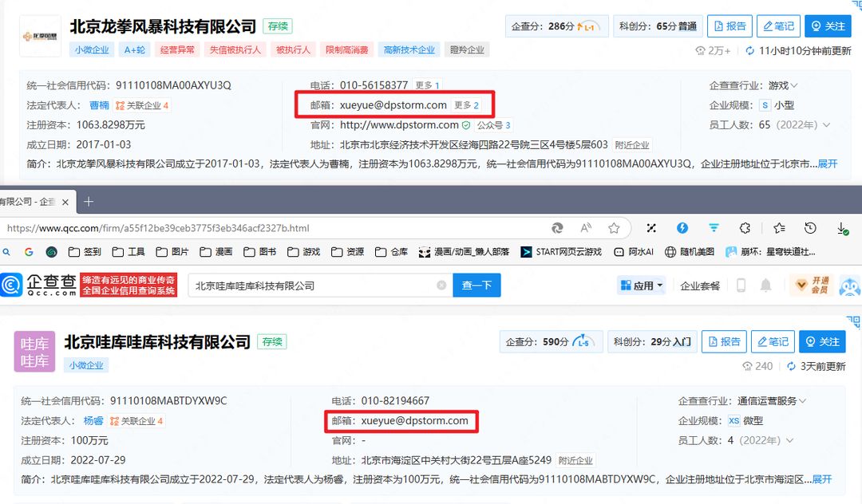Open the 应用 dropdown menu

(x=642, y=285)
